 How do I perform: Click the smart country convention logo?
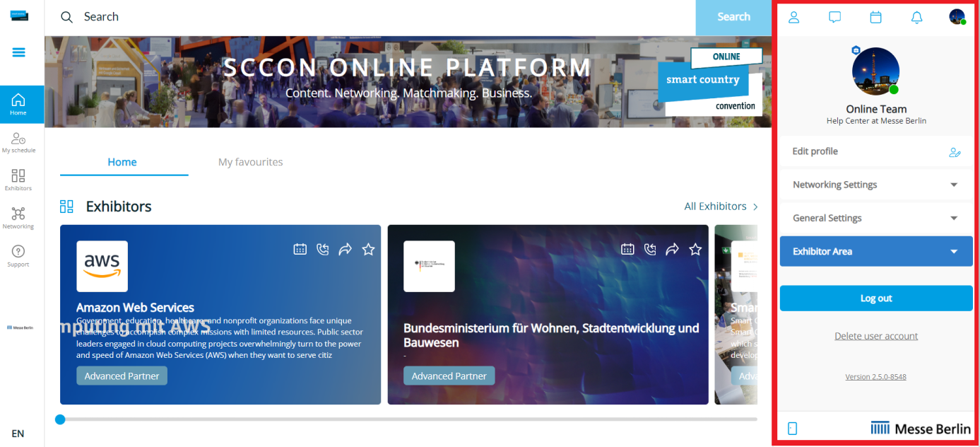click(x=711, y=81)
